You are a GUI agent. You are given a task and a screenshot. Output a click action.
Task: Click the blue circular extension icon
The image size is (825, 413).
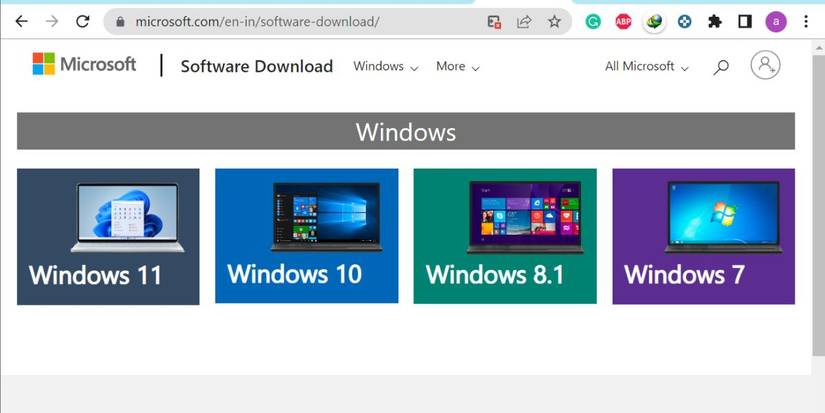click(684, 22)
